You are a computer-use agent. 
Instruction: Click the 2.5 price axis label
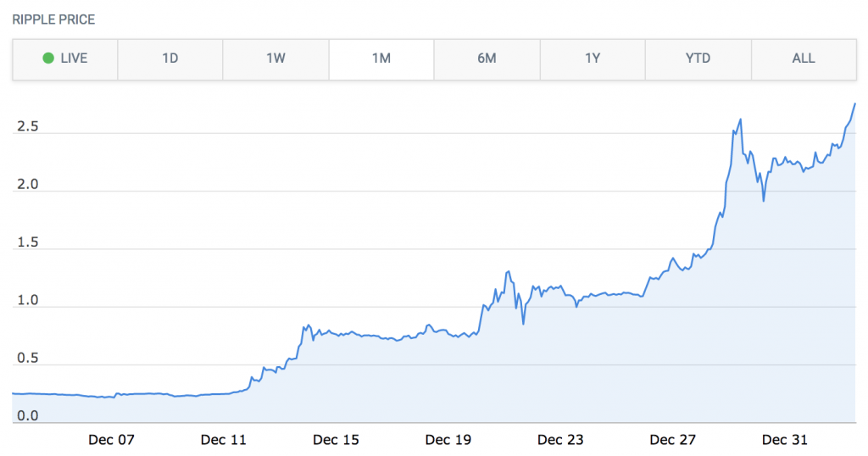[x=28, y=127]
